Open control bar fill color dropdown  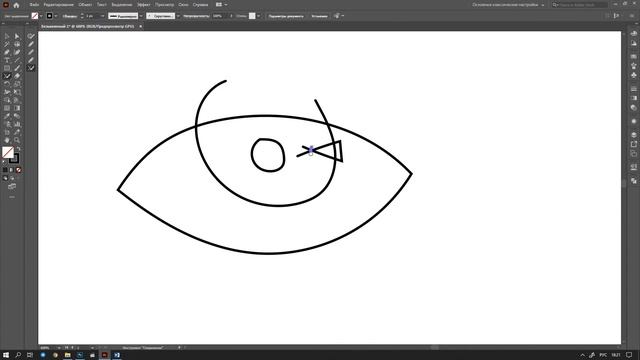click(x=41, y=16)
